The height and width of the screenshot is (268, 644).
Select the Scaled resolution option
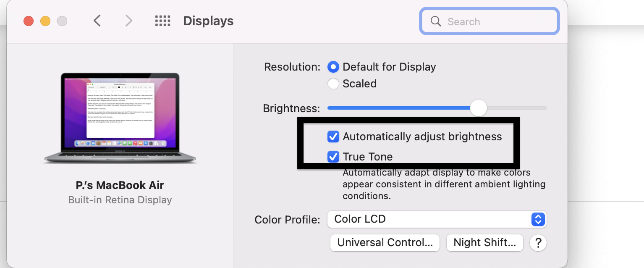pos(333,84)
